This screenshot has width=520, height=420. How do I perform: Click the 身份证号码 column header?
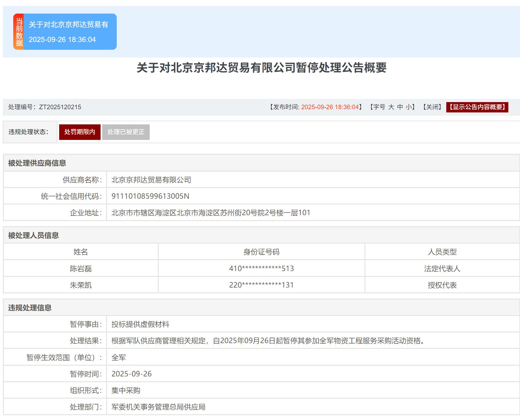point(261,252)
